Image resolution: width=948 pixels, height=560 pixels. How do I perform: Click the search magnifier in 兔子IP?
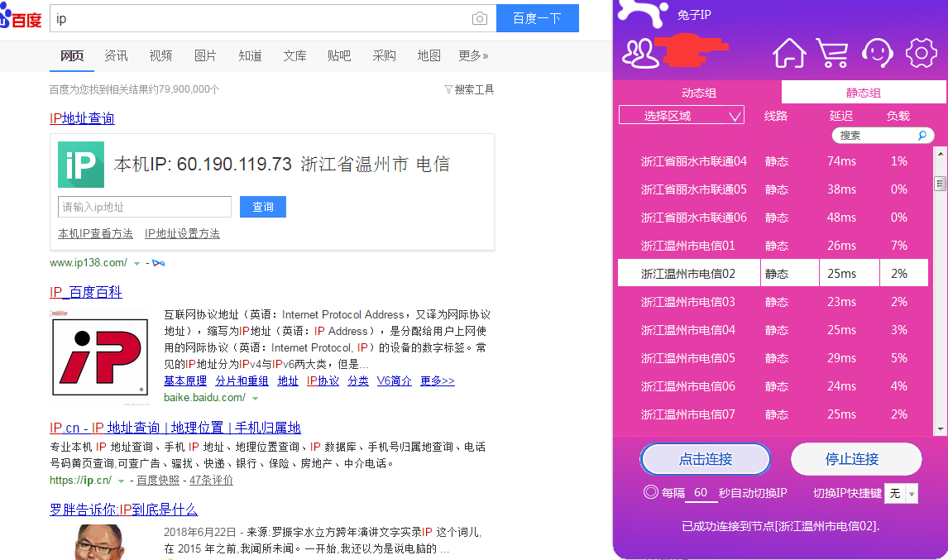click(x=922, y=136)
